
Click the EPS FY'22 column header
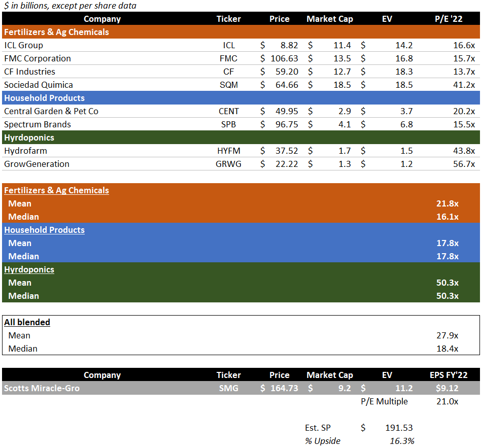(x=449, y=375)
